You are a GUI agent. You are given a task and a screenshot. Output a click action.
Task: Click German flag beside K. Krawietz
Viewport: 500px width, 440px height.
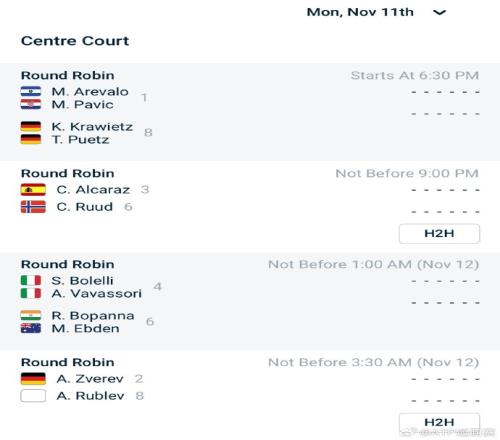click(x=31, y=126)
